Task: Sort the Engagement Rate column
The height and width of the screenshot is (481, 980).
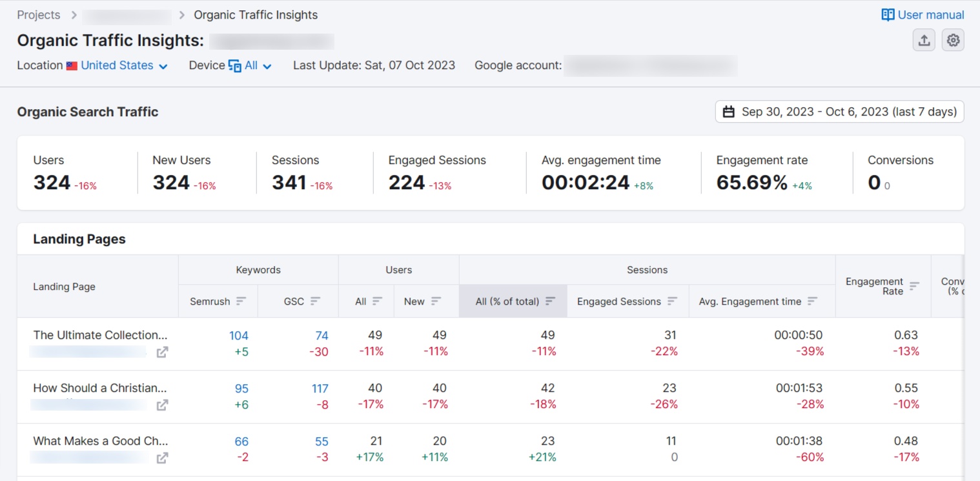Action: (x=914, y=286)
